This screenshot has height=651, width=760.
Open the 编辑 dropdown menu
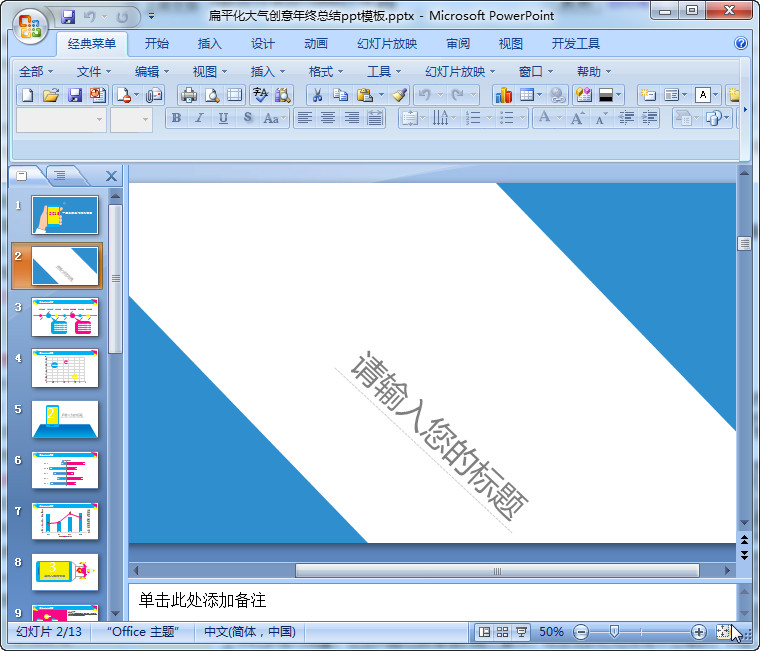coord(152,72)
